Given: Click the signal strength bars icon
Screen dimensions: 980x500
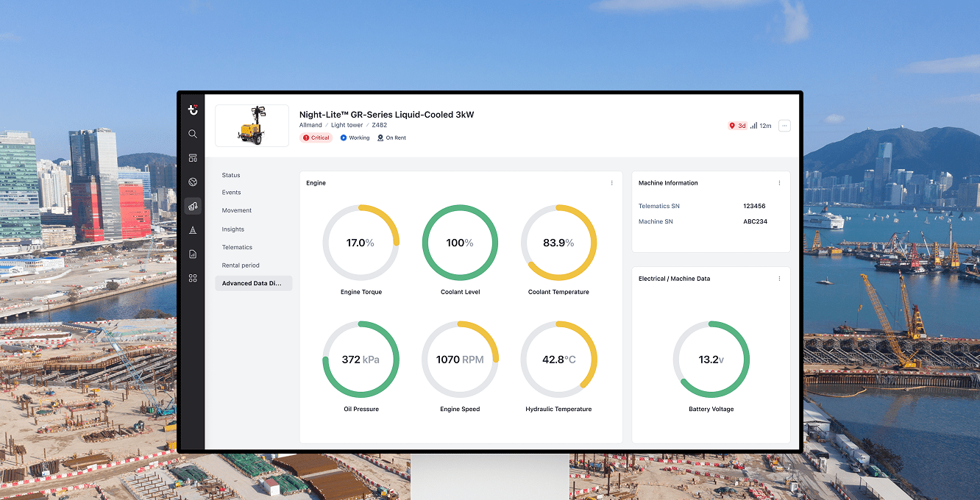Looking at the screenshot, I should click(753, 125).
